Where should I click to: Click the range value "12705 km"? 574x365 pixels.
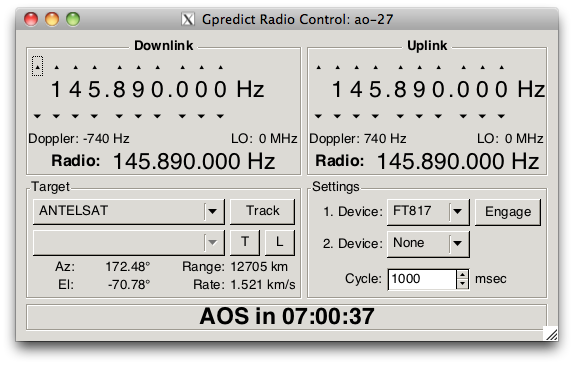coord(259,267)
